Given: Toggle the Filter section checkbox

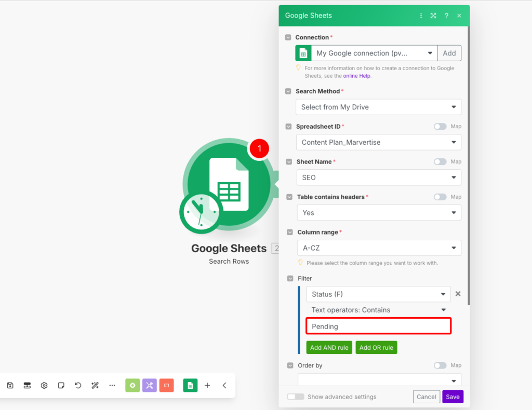Looking at the screenshot, I should pos(290,278).
